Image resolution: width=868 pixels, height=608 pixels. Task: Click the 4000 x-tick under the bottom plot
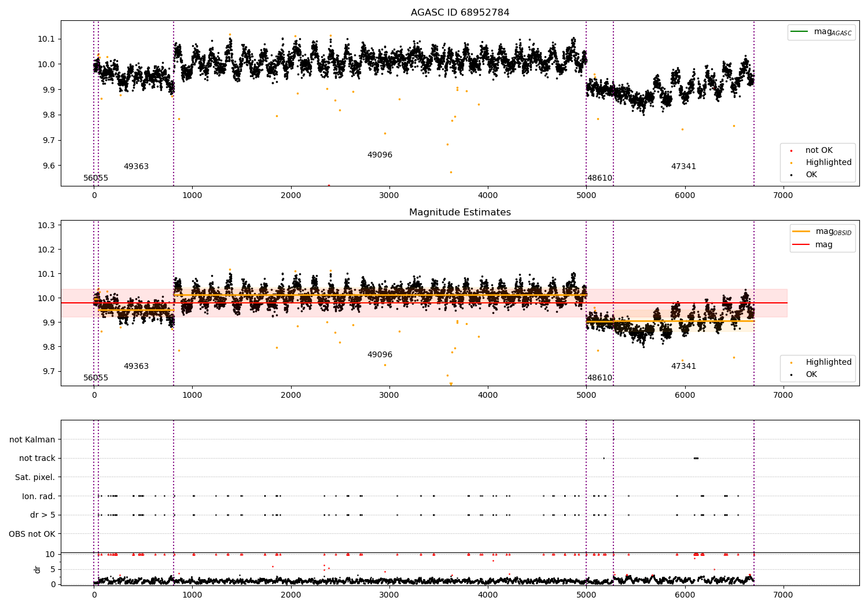click(488, 595)
